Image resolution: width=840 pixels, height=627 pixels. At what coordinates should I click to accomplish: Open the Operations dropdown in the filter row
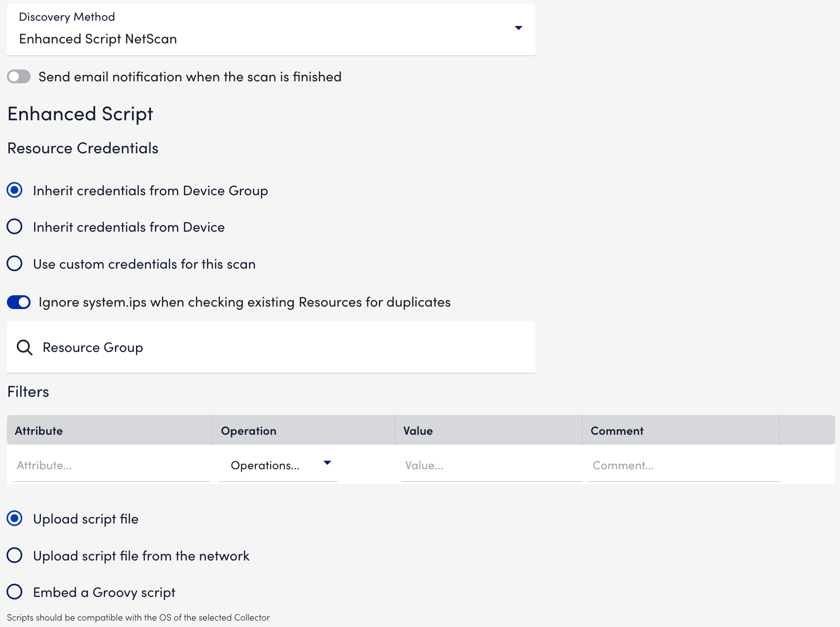278,465
